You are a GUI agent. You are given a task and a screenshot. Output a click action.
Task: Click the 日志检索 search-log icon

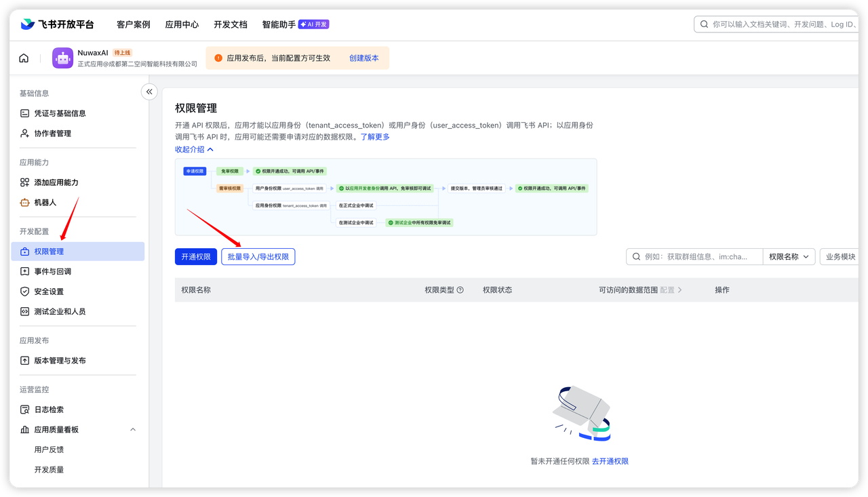point(25,410)
